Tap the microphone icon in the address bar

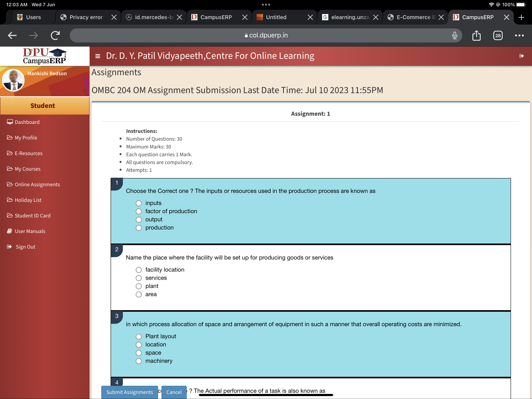pos(454,35)
